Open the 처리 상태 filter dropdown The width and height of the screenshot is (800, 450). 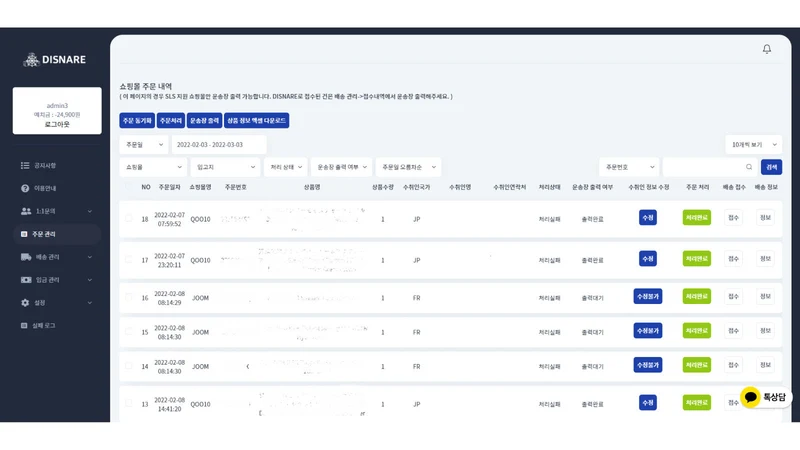coord(286,167)
